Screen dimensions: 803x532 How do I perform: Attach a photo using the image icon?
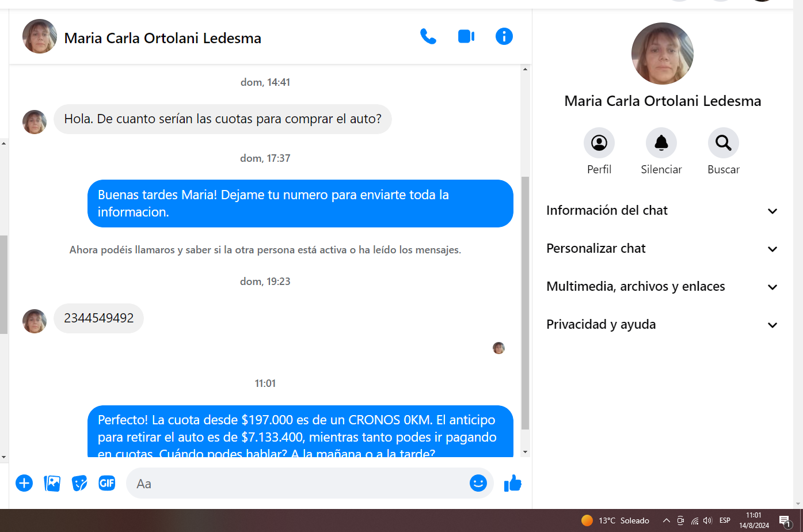click(x=52, y=483)
